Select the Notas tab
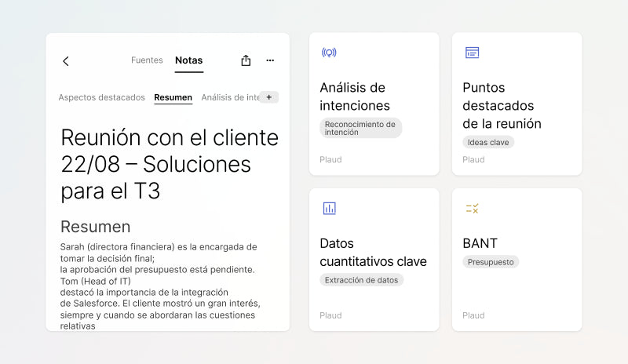 tap(188, 60)
